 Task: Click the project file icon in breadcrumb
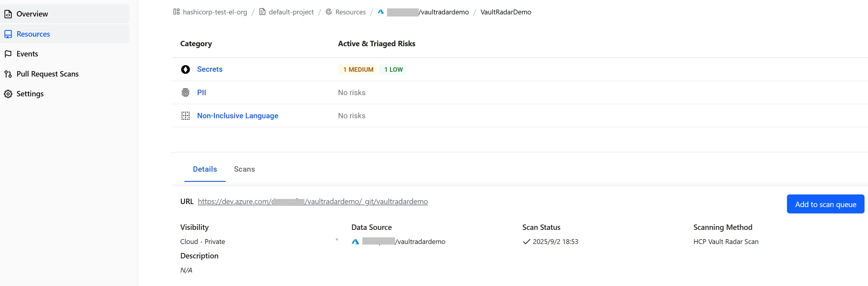(262, 12)
